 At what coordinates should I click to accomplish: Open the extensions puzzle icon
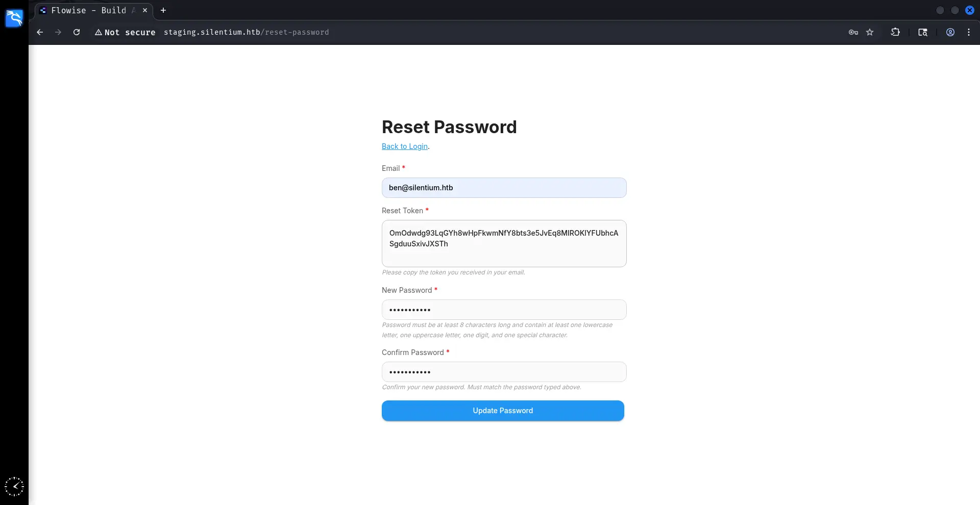895,32
